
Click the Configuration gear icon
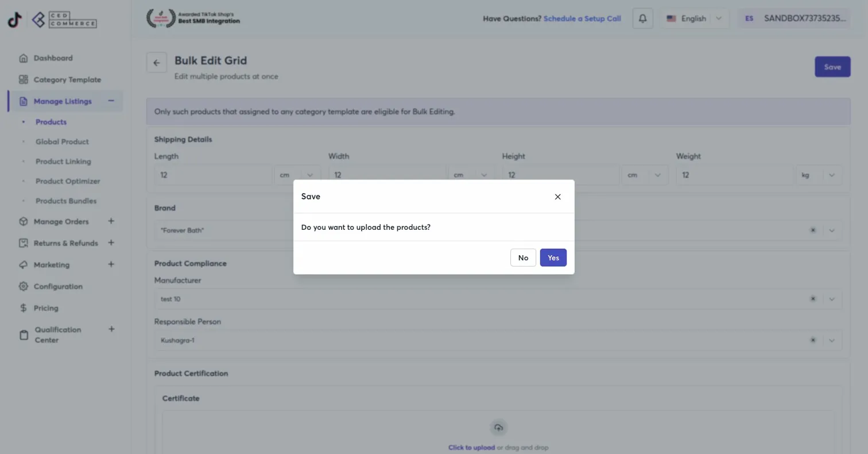click(23, 286)
